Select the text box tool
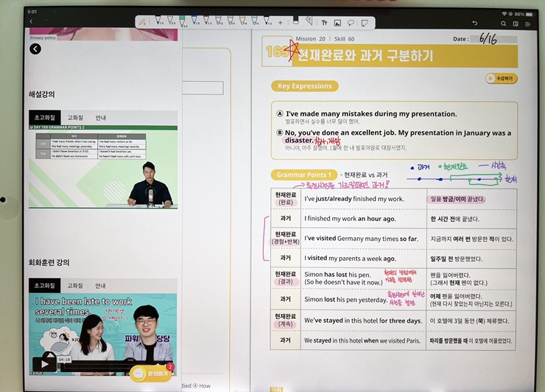The height and width of the screenshot is (392, 545). tap(324, 23)
